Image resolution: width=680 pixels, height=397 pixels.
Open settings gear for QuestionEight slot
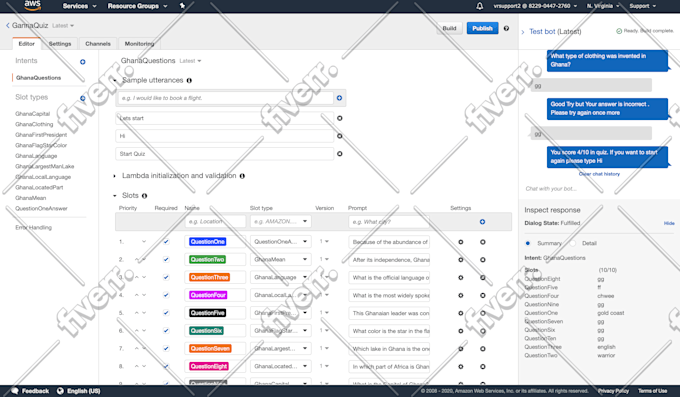pos(461,367)
